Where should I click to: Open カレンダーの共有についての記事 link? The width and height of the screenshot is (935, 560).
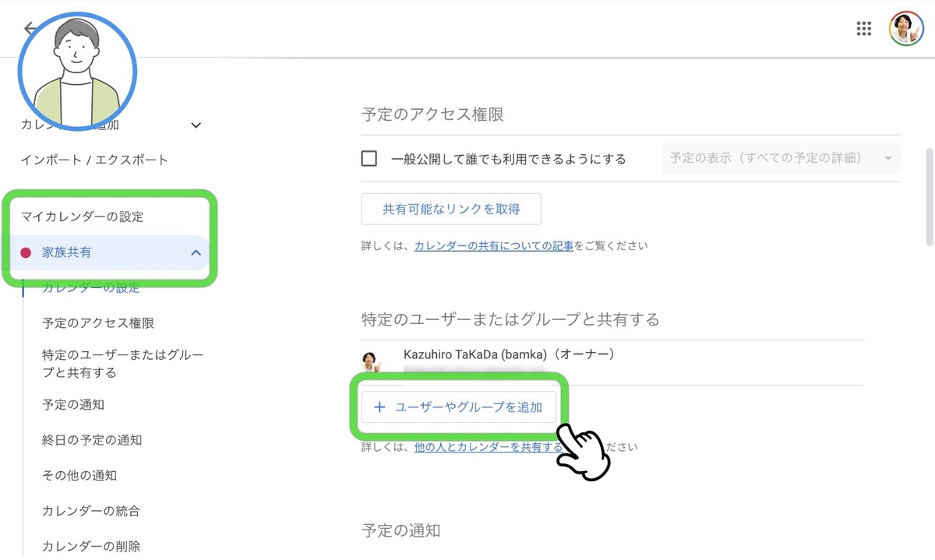click(494, 245)
